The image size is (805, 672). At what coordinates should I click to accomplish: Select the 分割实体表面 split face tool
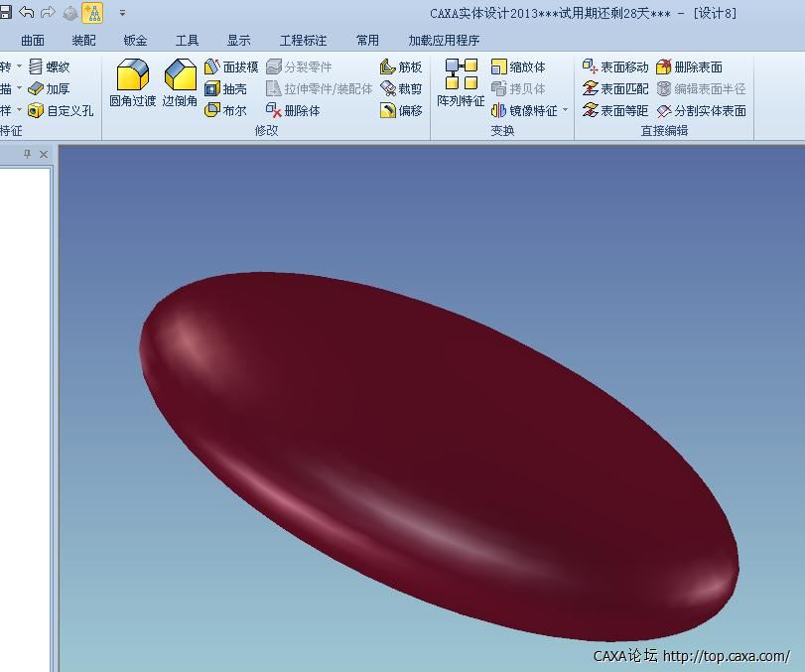click(x=702, y=110)
